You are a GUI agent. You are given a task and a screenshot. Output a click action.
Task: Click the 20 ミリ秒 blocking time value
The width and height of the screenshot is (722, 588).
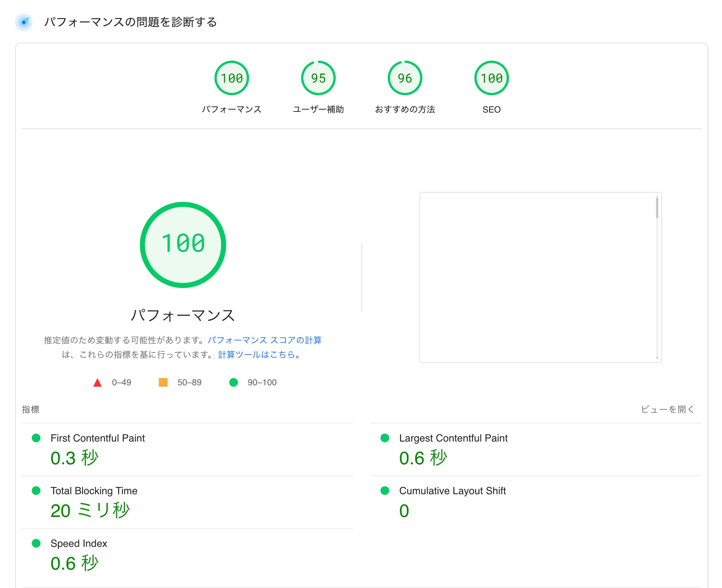(90, 511)
